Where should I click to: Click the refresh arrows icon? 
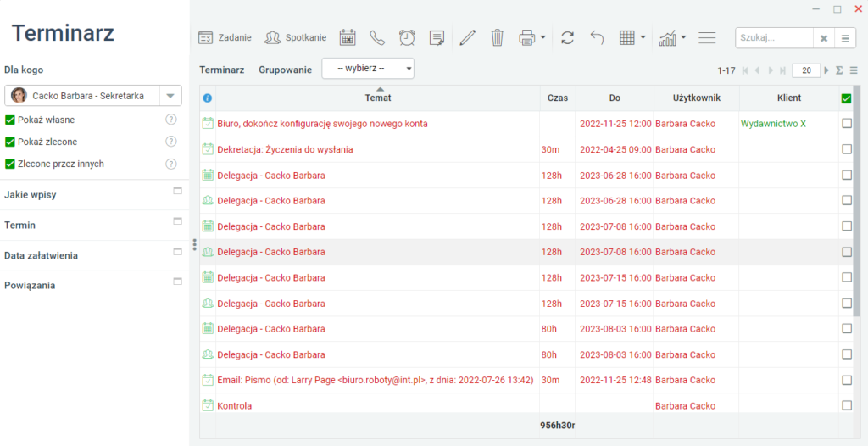pos(567,37)
